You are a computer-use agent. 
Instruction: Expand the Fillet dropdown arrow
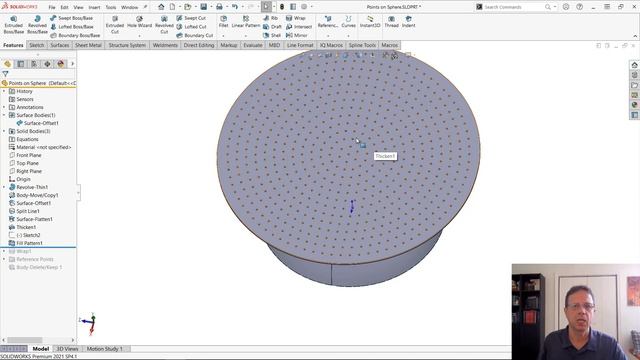(223, 36)
